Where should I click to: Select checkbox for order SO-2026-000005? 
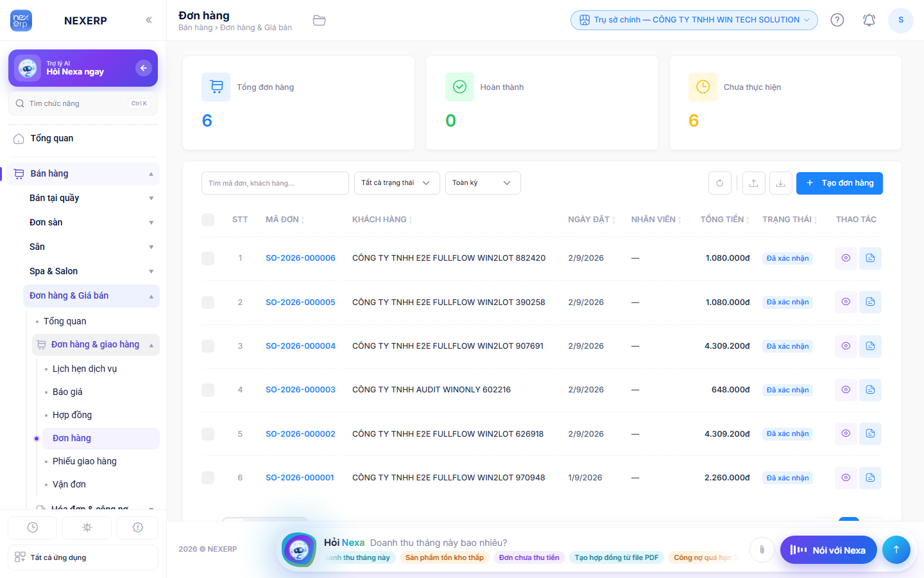[x=208, y=302]
